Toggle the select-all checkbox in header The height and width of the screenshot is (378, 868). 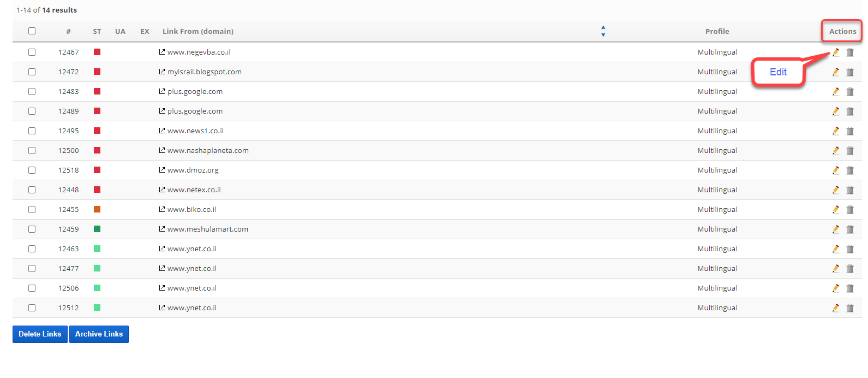[32, 31]
